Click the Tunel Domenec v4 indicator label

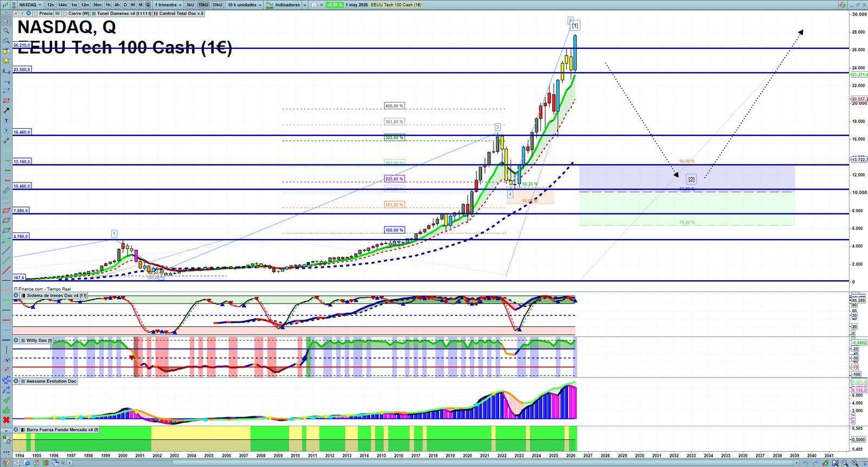(124, 14)
